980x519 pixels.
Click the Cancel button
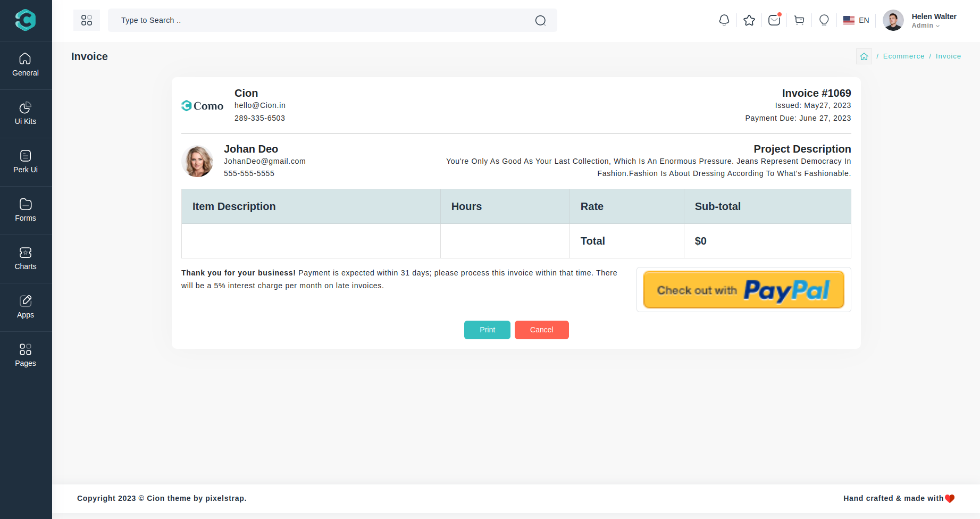tap(541, 330)
